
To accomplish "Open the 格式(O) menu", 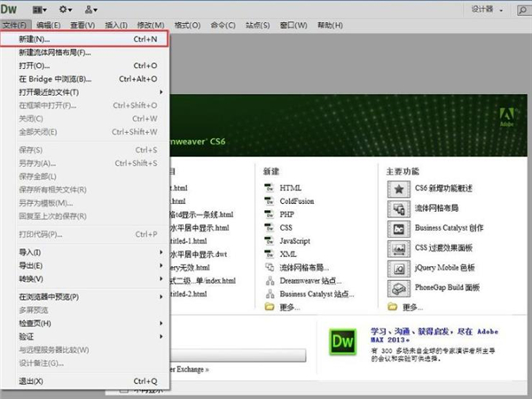I will [x=187, y=25].
